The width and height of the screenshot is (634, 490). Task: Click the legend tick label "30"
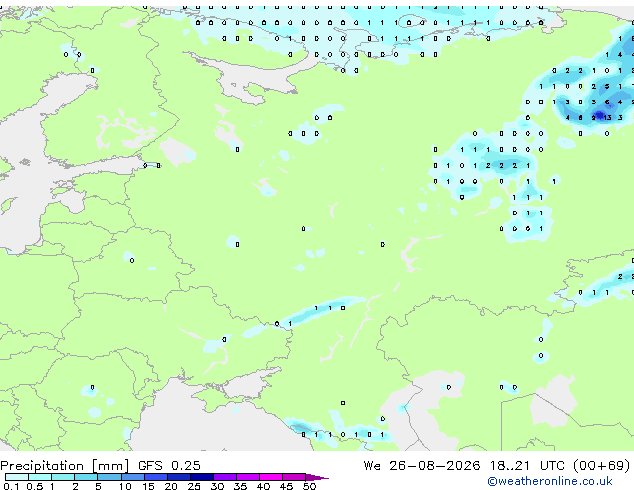pyautogui.click(x=217, y=486)
